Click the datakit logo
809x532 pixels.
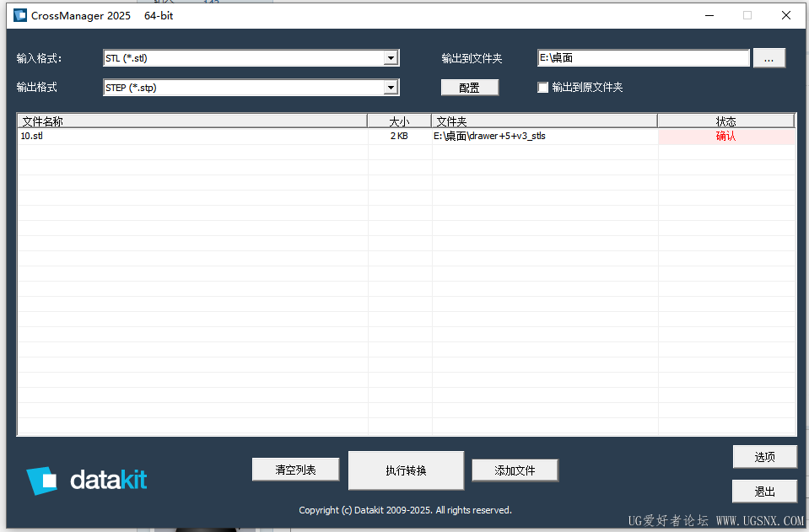click(87, 480)
